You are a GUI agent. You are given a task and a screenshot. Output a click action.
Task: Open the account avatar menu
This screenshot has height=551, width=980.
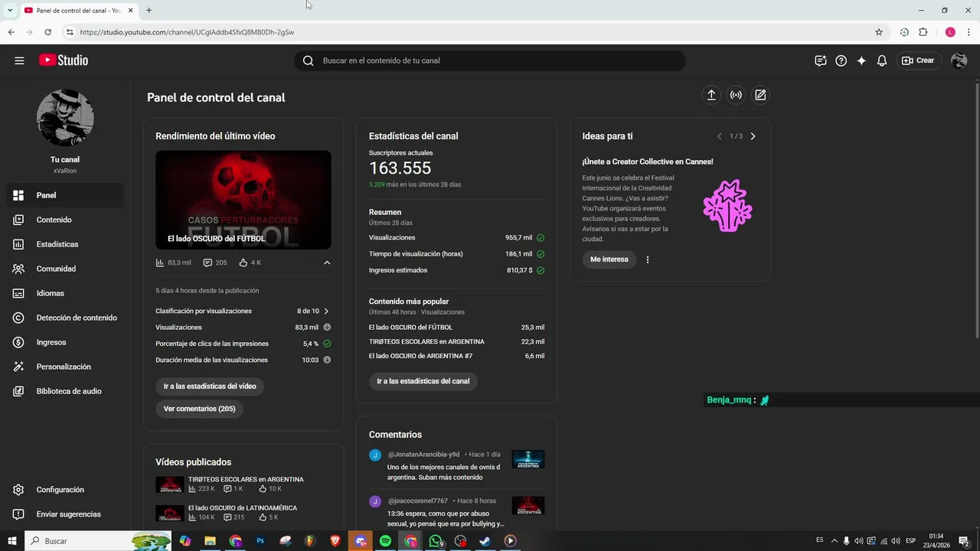[x=959, y=60]
